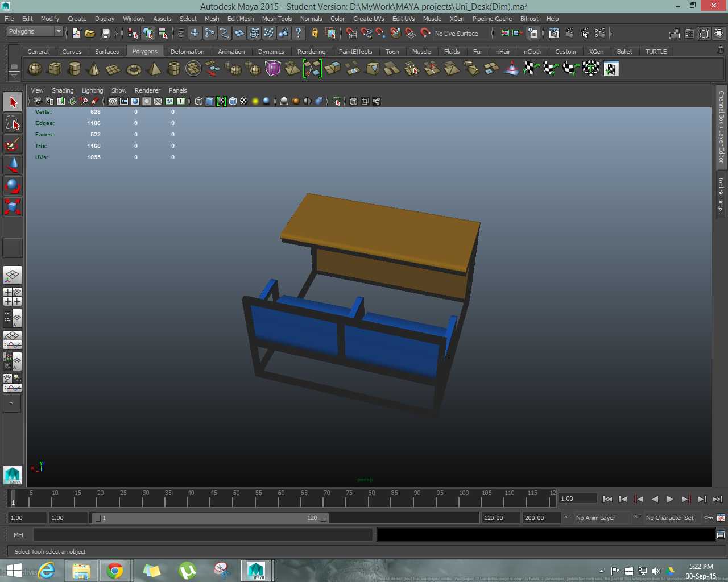Click the question mark help icon
728x582 pixels.
click(298, 33)
